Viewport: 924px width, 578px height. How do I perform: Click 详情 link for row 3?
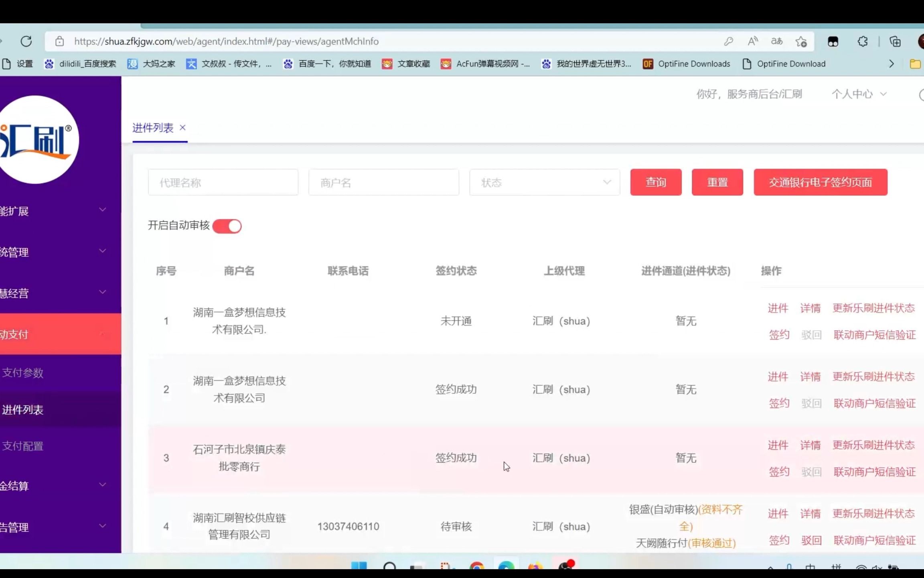[x=810, y=445]
